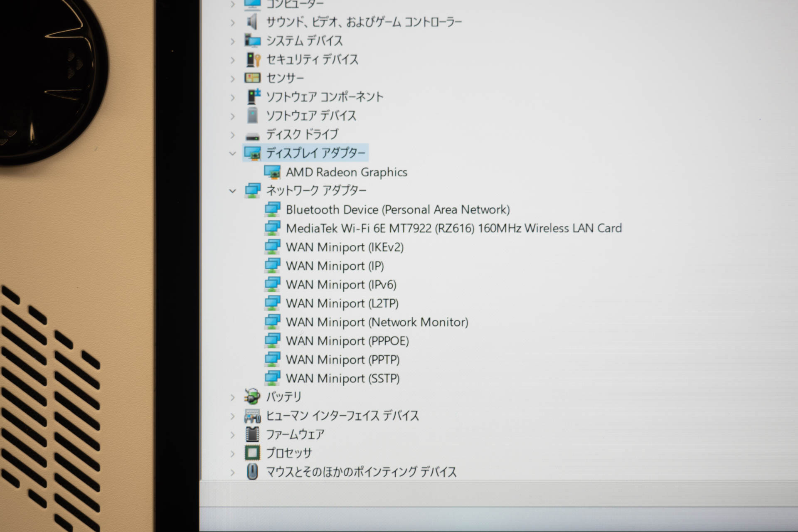798x532 pixels.
Task: Click the ディスプレイ アダプター monitor icon
Action: click(254, 153)
